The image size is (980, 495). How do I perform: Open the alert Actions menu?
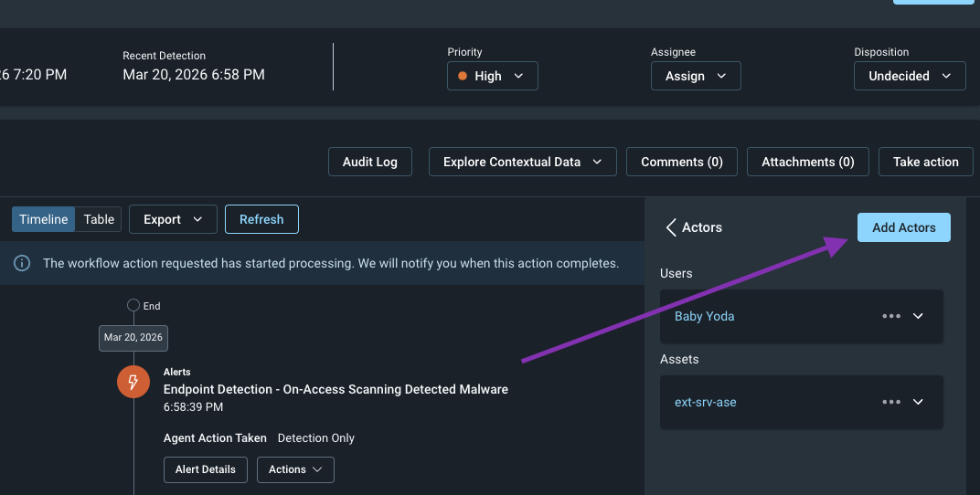[295, 469]
